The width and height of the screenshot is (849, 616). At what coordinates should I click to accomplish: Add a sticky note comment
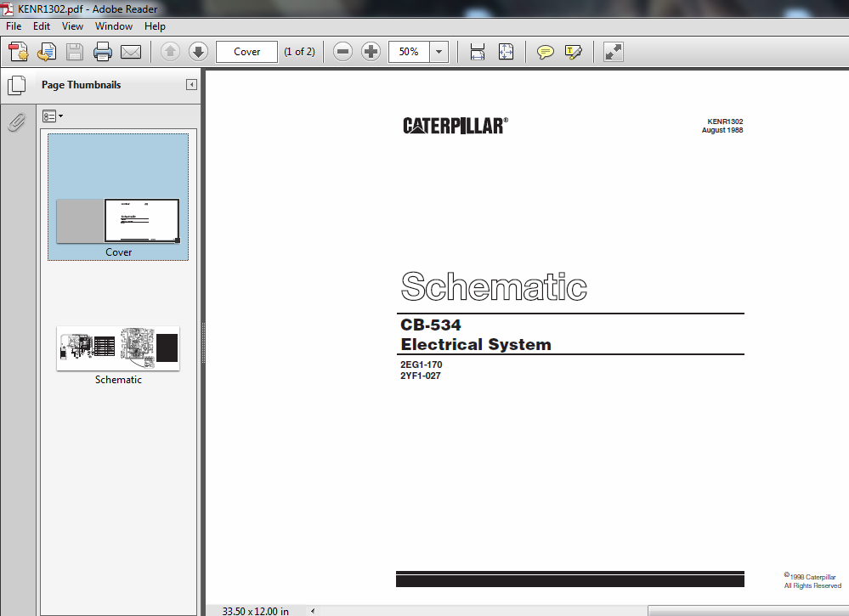[546, 52]
